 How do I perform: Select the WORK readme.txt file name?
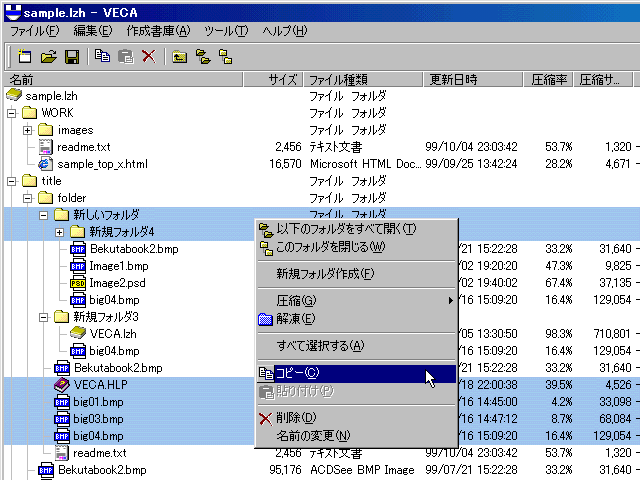coord(84,147)
